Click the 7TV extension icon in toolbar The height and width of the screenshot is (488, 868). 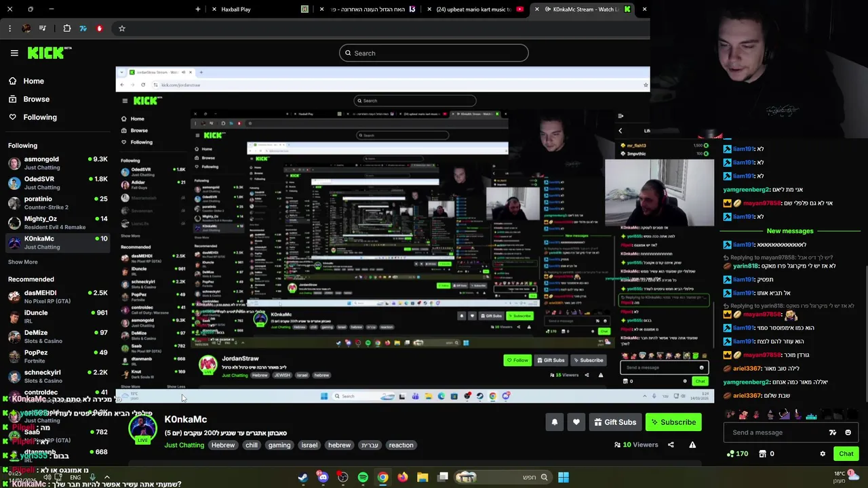coord(83,28)
